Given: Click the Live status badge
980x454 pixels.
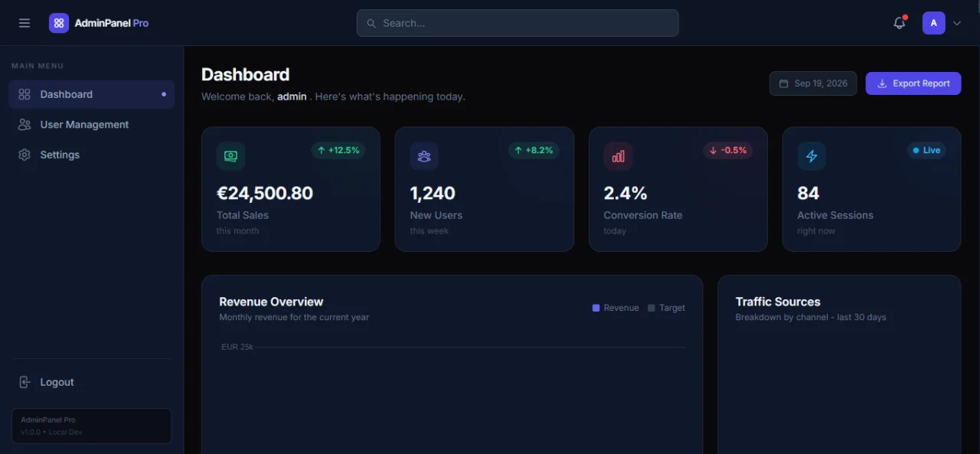Looking at the screenshot, I should (x=926, y=150).
